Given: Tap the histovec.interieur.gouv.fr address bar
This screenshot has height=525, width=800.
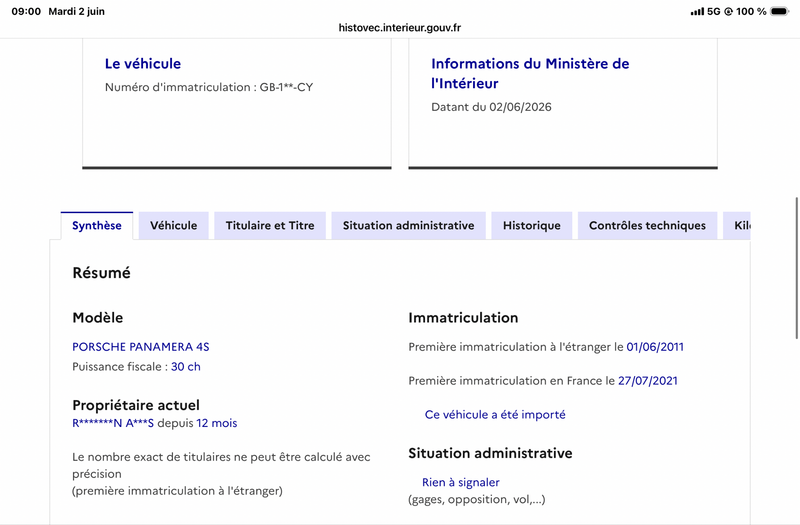Looking at the screenshot, I should click(399, 28).
